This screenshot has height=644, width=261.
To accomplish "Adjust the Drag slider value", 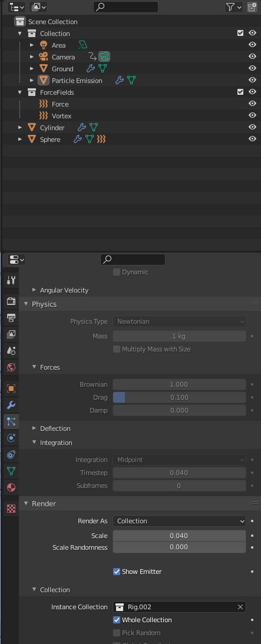I will click(179, 397).
